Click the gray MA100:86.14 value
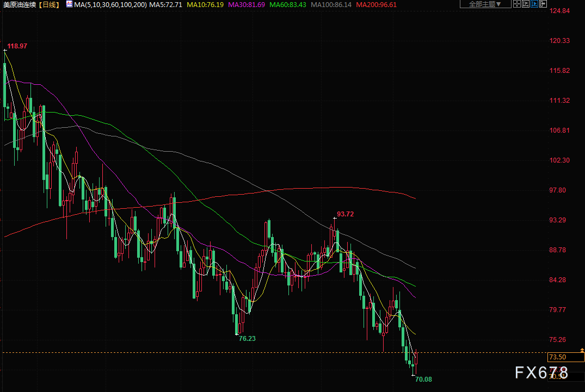585x392 pixels. pyautogui.click(x=331, y=5)
